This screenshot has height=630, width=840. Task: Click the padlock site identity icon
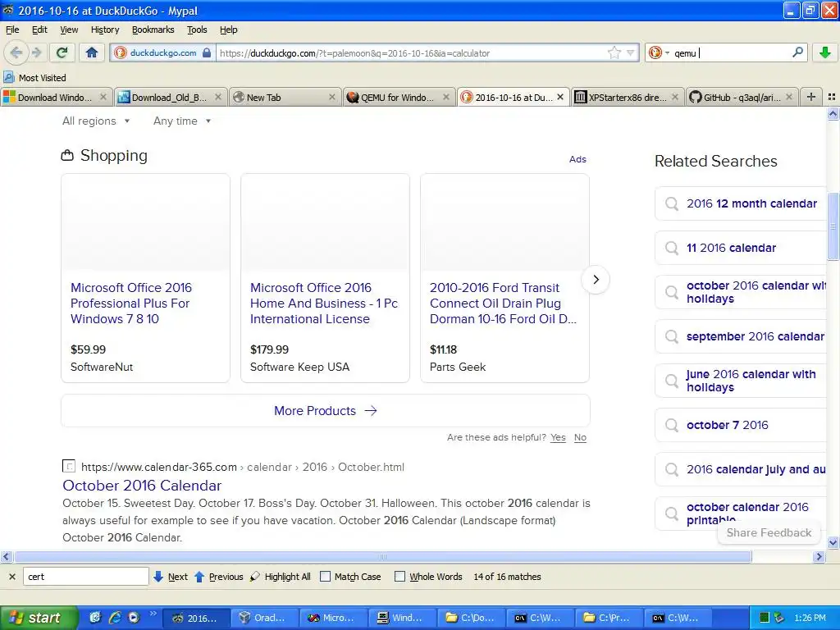coord(207,52)
